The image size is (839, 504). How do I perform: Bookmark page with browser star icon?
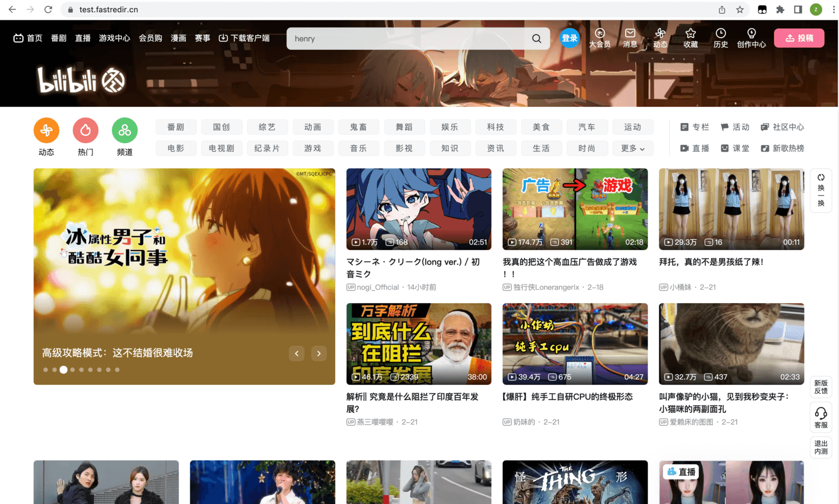click(740, 10)
